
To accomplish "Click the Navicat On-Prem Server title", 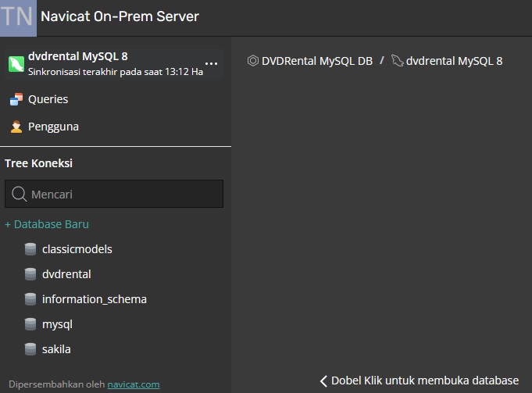I will (x=120, y=16).
